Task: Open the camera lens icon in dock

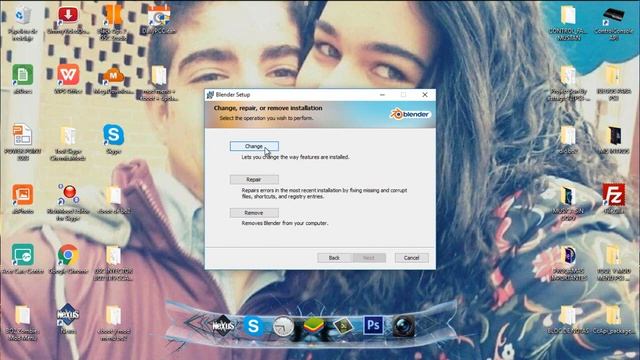Action: [x=404, y=326]
